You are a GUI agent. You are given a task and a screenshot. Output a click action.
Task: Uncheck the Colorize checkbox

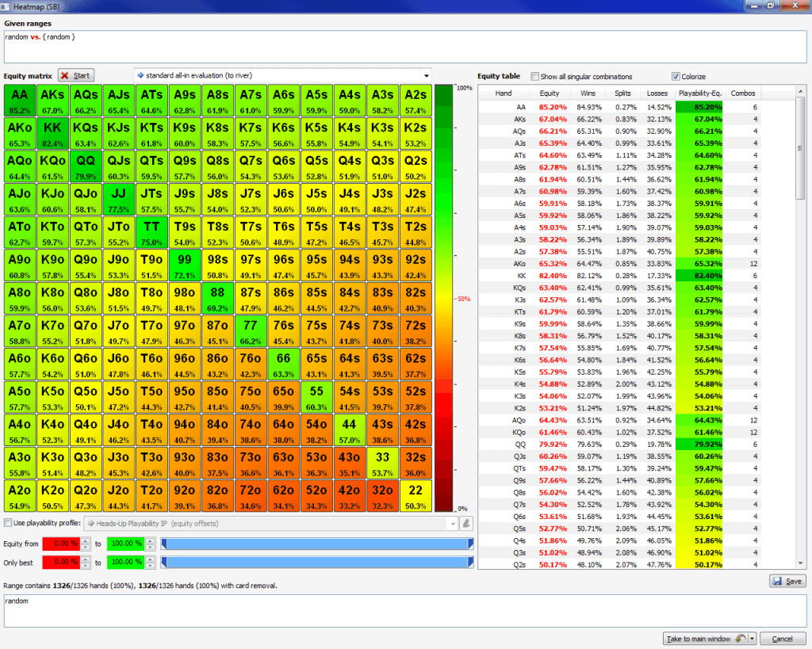676,77
